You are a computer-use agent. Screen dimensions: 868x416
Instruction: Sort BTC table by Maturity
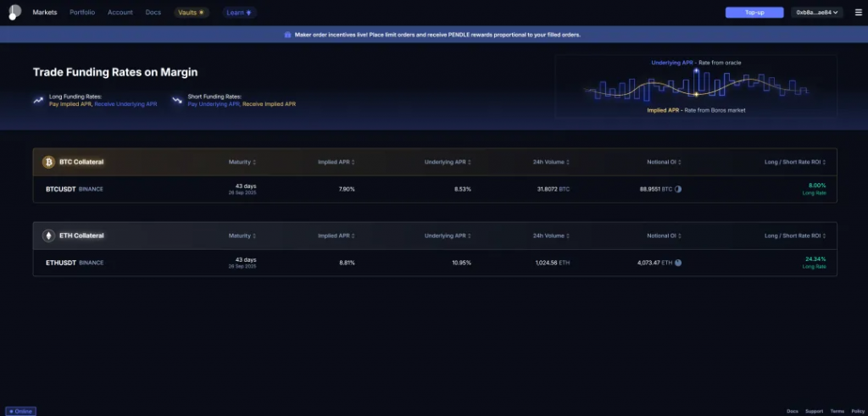click(242, 162)
